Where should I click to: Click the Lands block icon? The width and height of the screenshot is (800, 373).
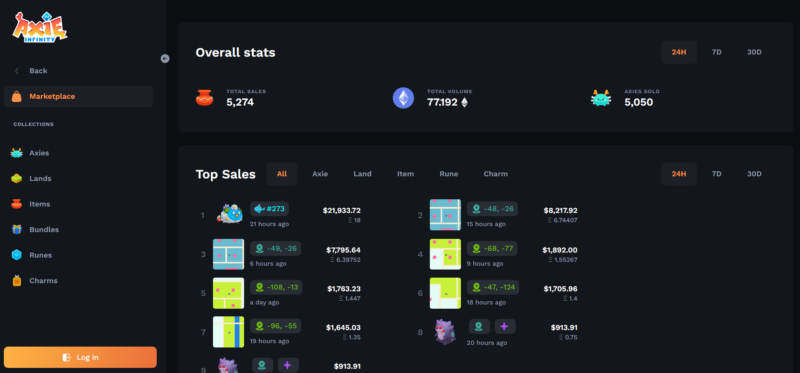click(x=17, y=179)
